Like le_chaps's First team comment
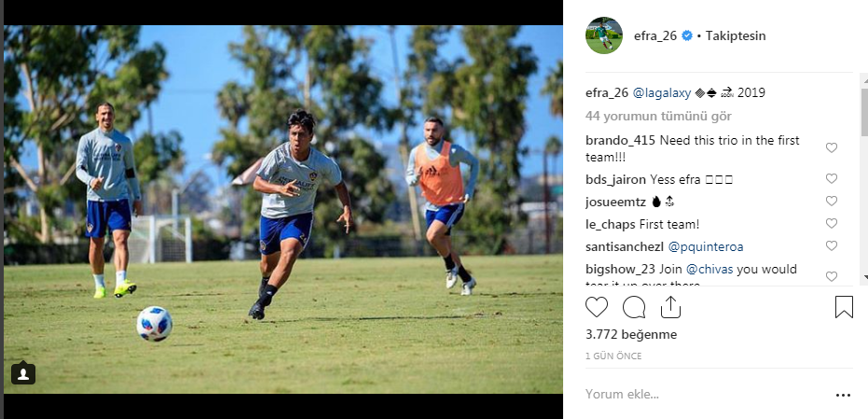Image resolution: width=868 pixels, height=419 pixels. 831,223
